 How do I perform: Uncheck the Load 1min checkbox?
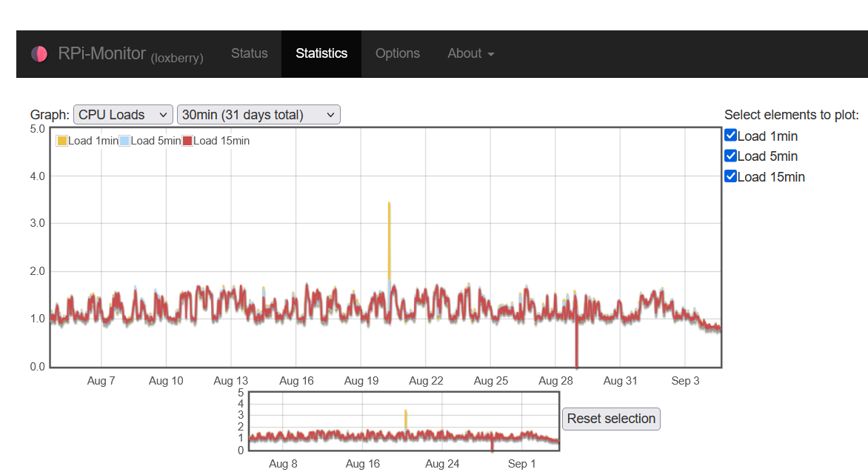[731, 135]
